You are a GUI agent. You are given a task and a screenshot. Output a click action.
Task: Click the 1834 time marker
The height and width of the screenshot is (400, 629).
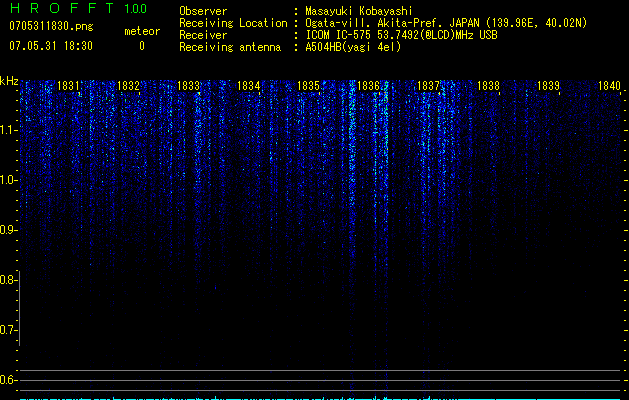tap(248, 86)
